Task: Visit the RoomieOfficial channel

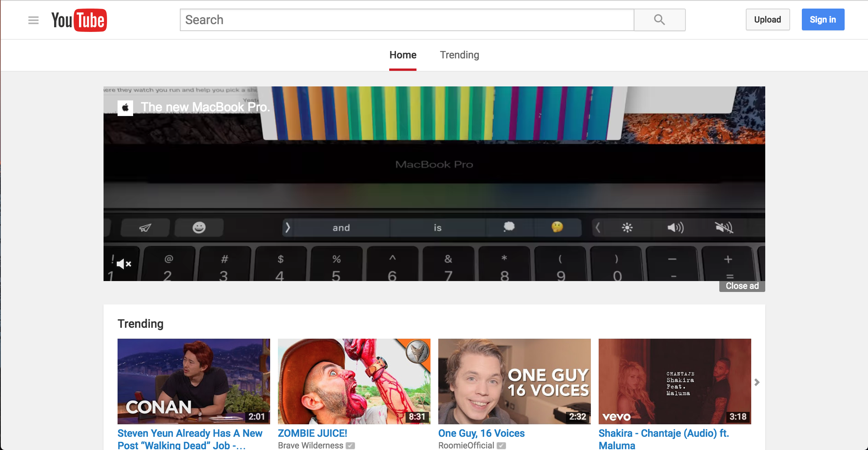Action: tap(466, 445)
